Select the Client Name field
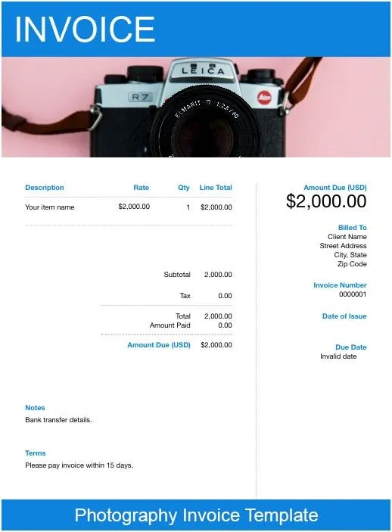The width and height of the screenshot is (392, 532). (347, 236)
